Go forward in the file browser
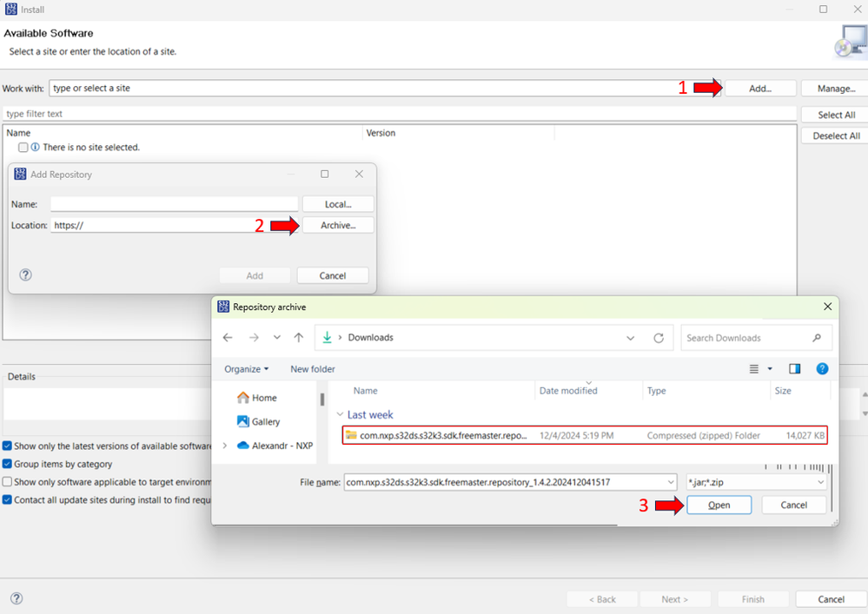The width and height of the screenshot is (868, 614). pos(254,338)
